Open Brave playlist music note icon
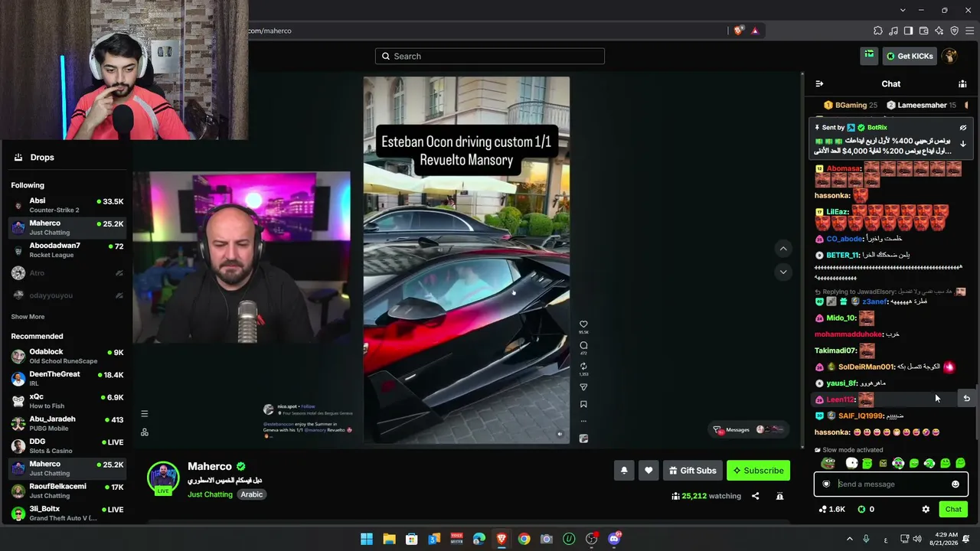The height and width of the screenshot is (551, 980). pos(893,31)
